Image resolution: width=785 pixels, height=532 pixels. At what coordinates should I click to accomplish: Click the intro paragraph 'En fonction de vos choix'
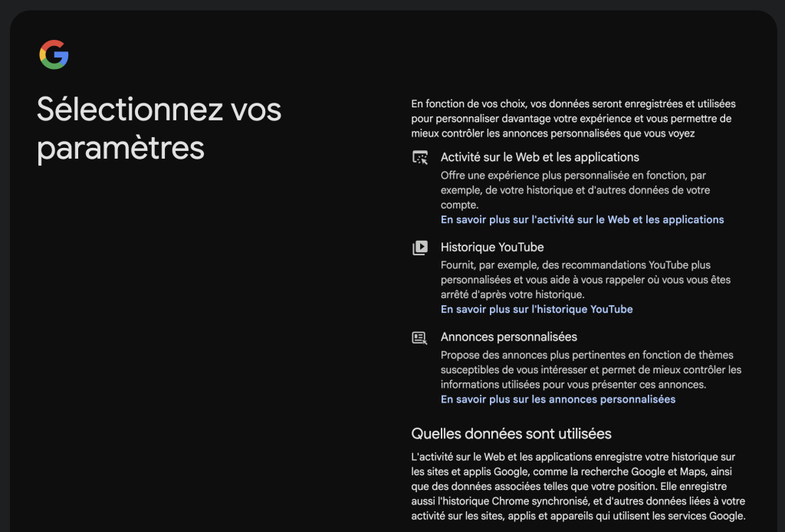pyautogui.click(x=573, y=119)
